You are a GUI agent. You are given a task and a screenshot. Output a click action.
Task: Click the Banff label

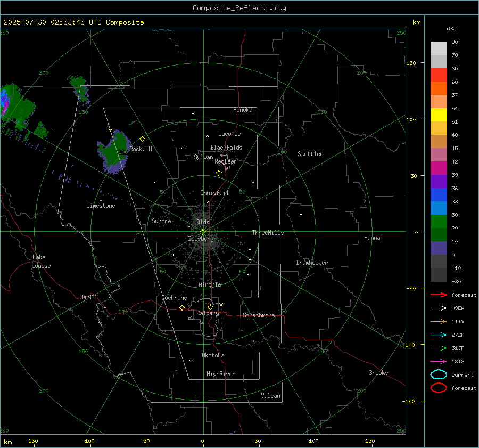pyautogui.click(x=88, y=297)
